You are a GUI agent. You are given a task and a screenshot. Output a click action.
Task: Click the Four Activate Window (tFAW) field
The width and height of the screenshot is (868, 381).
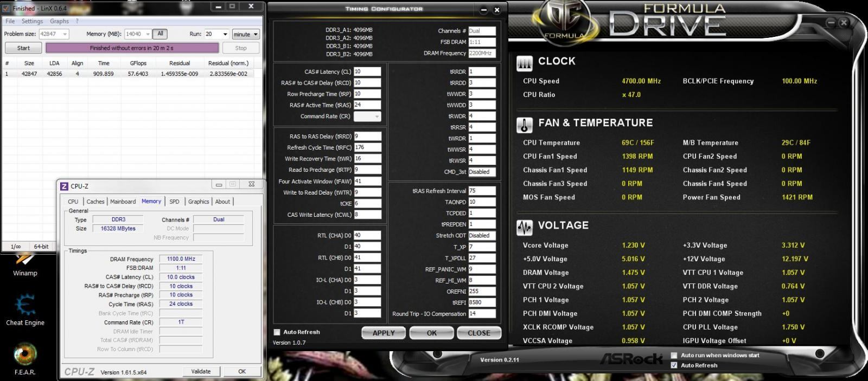(x=367, y=181)
